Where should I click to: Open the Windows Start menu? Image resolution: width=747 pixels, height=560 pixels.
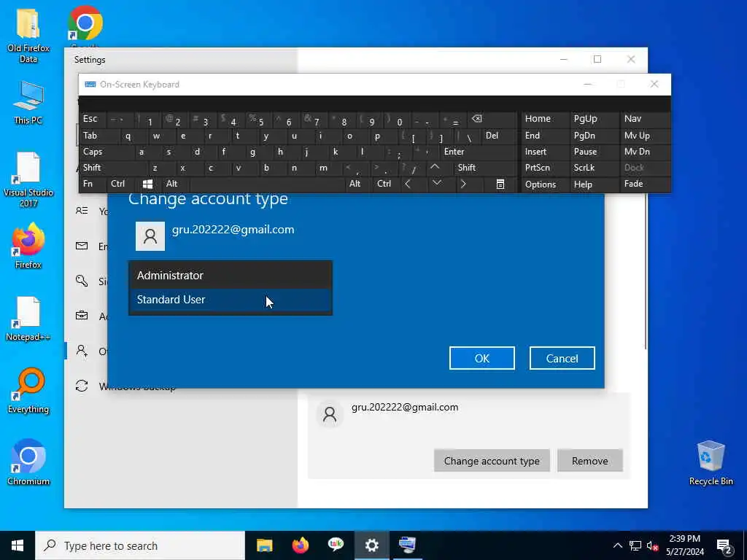click(18, 545)
